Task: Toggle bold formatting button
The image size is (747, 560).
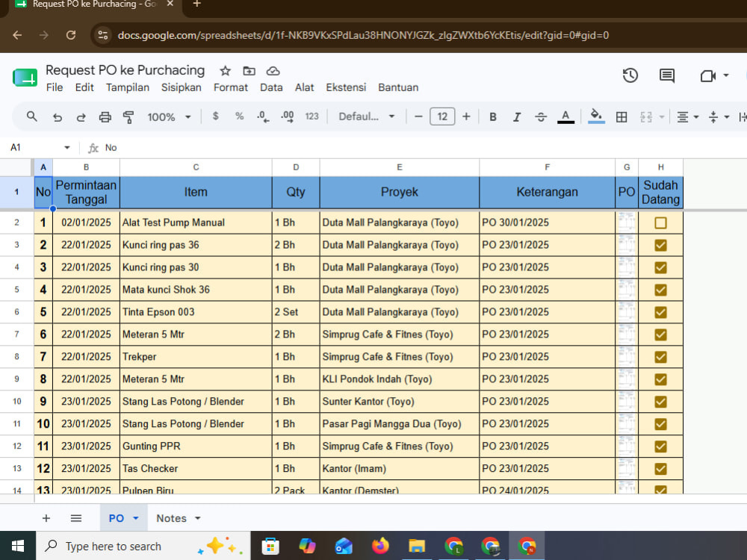Action: [x=493, y=117]
